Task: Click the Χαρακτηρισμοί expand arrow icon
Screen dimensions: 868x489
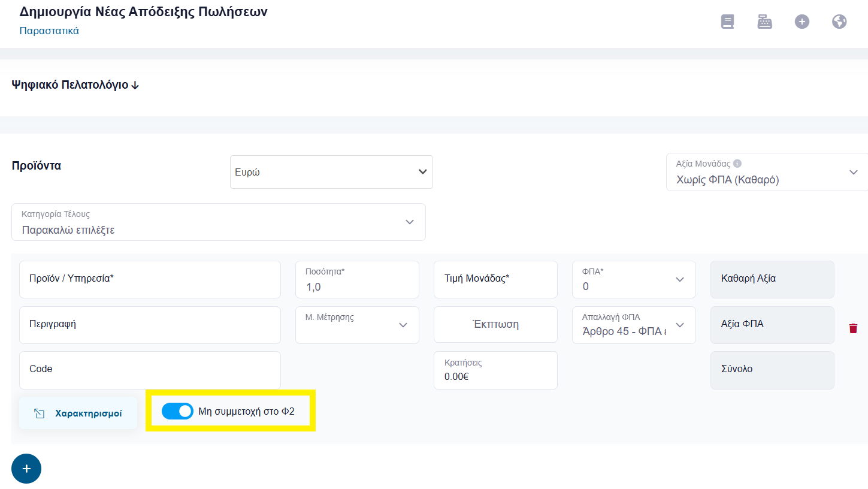Action: pyautogui.click(x=40, y=413)
